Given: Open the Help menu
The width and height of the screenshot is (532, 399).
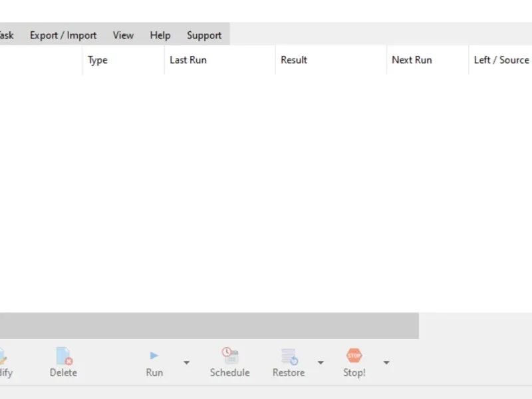Looking at the screenshot, I should tap(160, 35).
